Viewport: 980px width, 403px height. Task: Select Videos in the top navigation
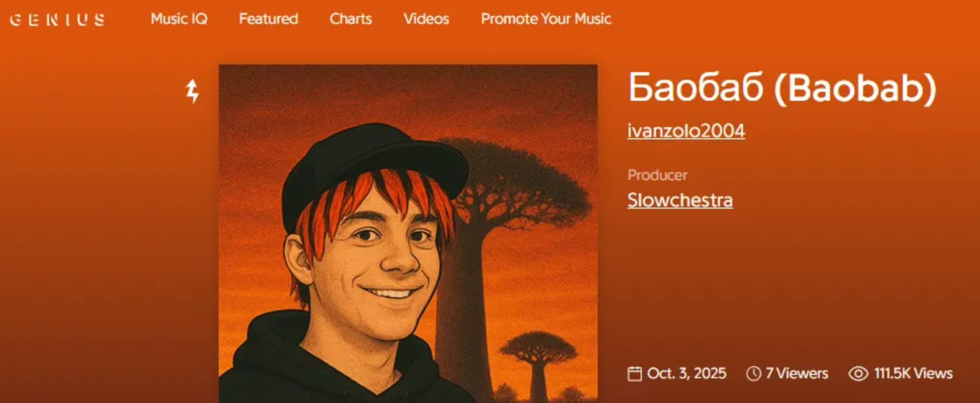point(426,19)
